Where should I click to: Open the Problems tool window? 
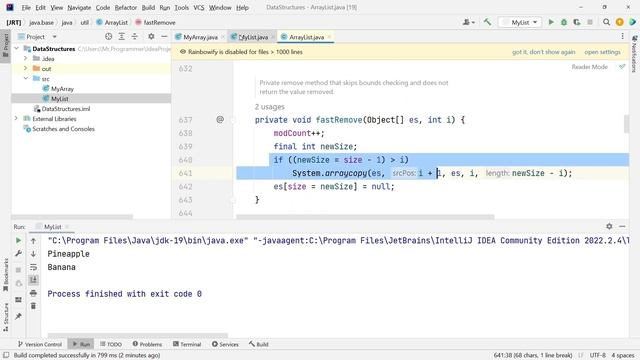point(147,344)
